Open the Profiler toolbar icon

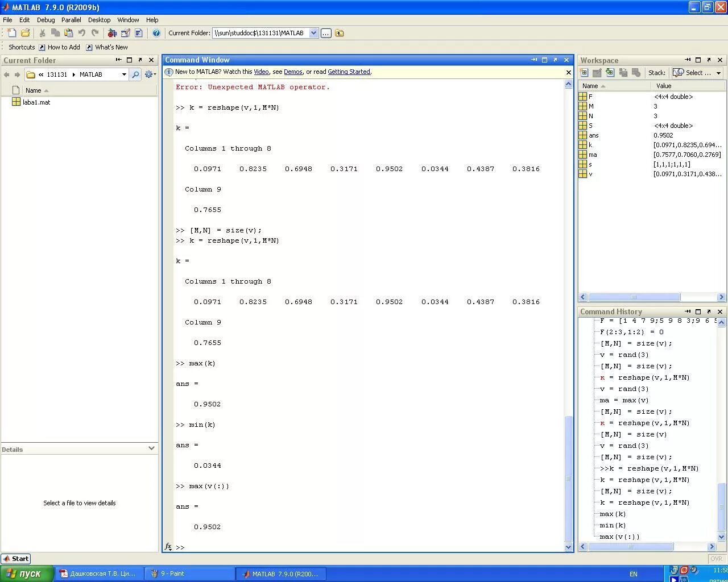click(138, 33)
